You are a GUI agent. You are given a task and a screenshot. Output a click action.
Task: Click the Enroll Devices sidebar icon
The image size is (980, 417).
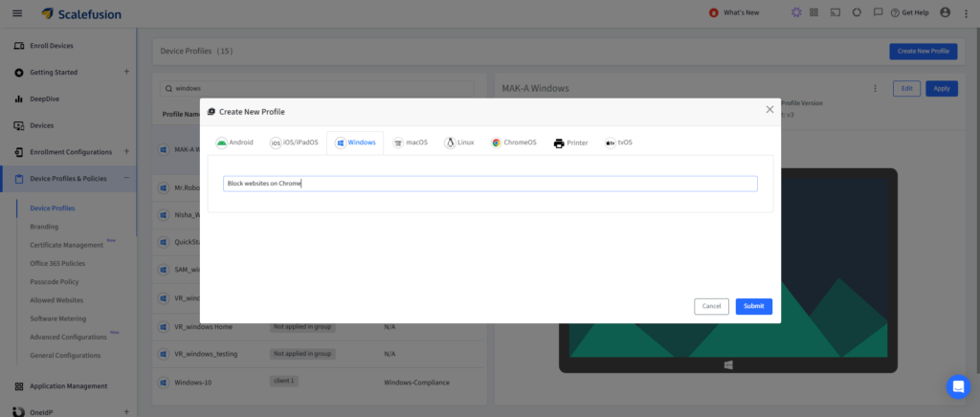[19, 46]
